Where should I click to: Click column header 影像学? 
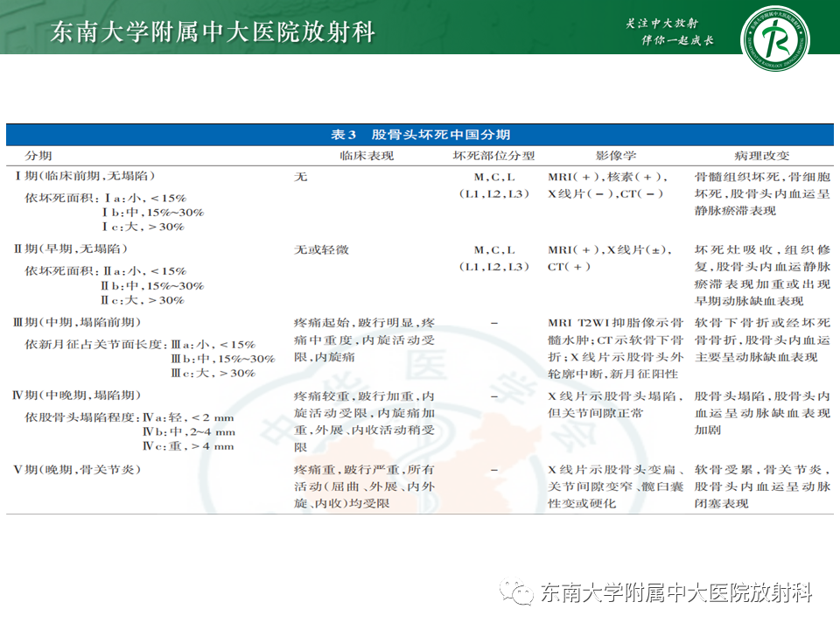pos(616,156)
